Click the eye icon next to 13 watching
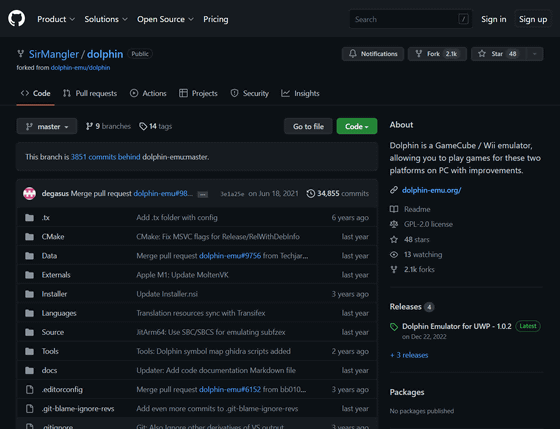The image size is (560, 429). 394,255
